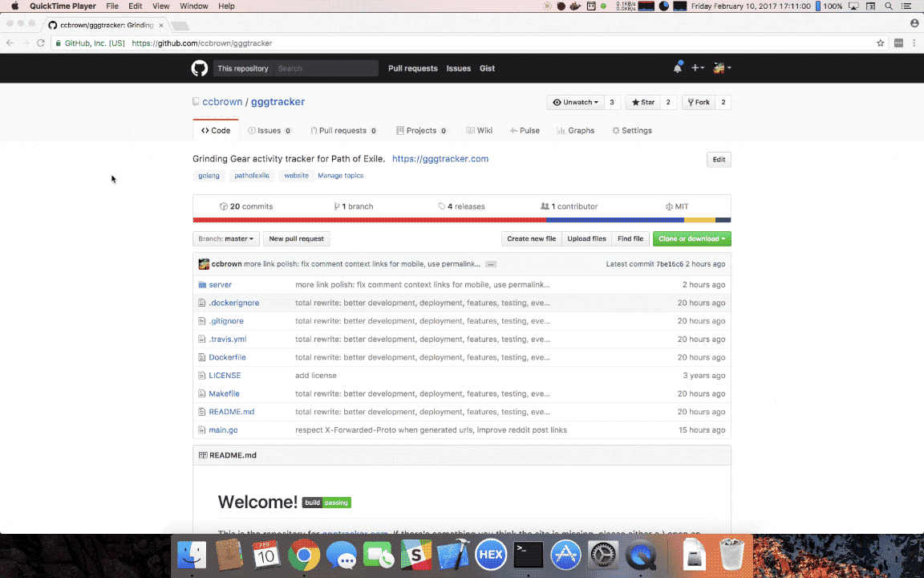Click the Fork button
This screenshot has width=924, height=578.
[699, 102]
